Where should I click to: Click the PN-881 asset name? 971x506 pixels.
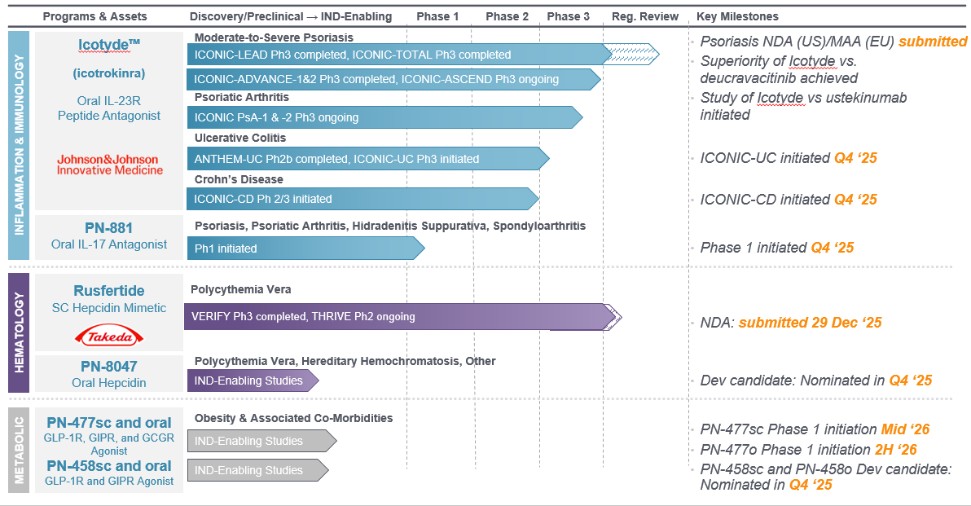108,228
